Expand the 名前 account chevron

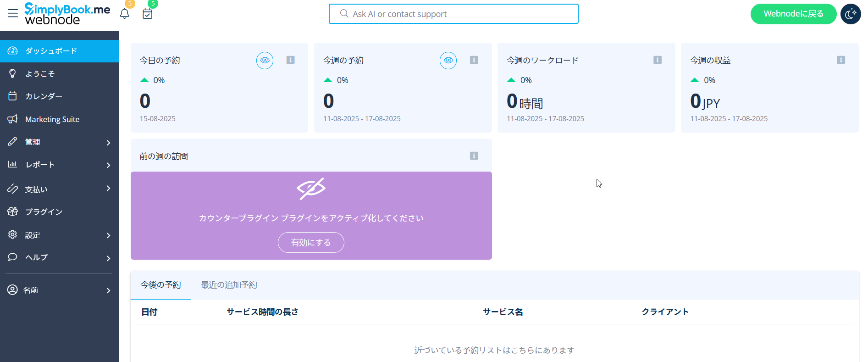tap(108, 290)
